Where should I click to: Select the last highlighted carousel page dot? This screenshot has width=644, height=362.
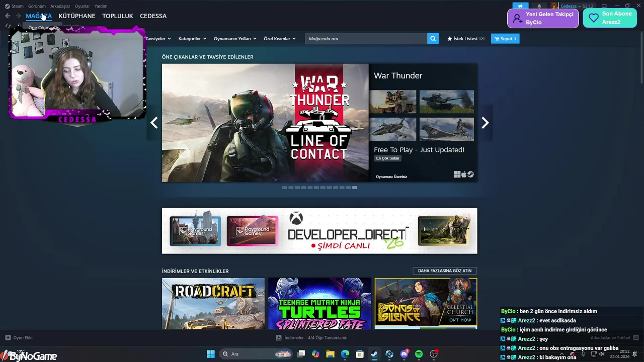[x=355, y=188]
